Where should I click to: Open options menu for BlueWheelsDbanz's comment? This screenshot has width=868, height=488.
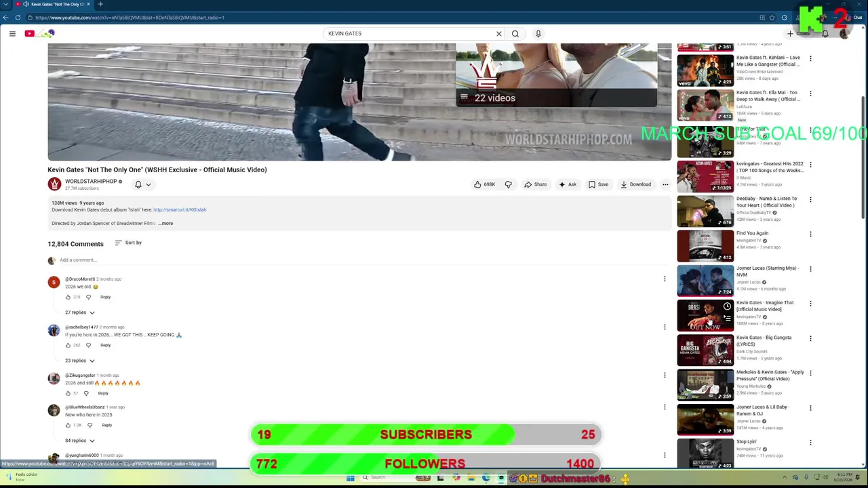click(x=665, y=407)
